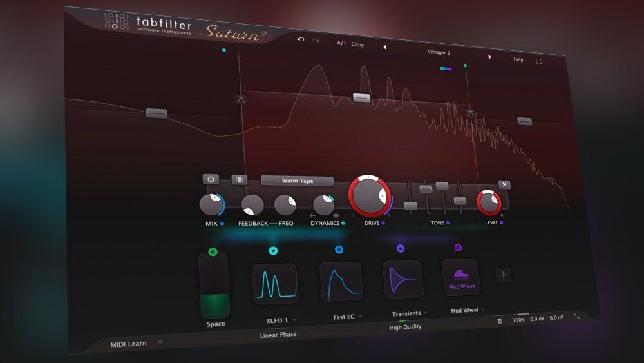Click the Mod Wheel MIDI source tile
Image resolution: width=644 pixels, height=363 pixels.
click(x=461, y=277)
